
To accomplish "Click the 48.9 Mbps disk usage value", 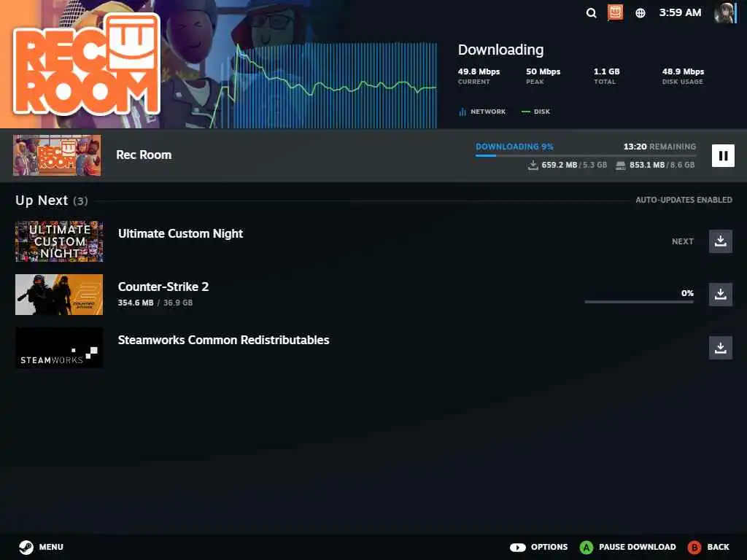I will click(x=683, y=71).
